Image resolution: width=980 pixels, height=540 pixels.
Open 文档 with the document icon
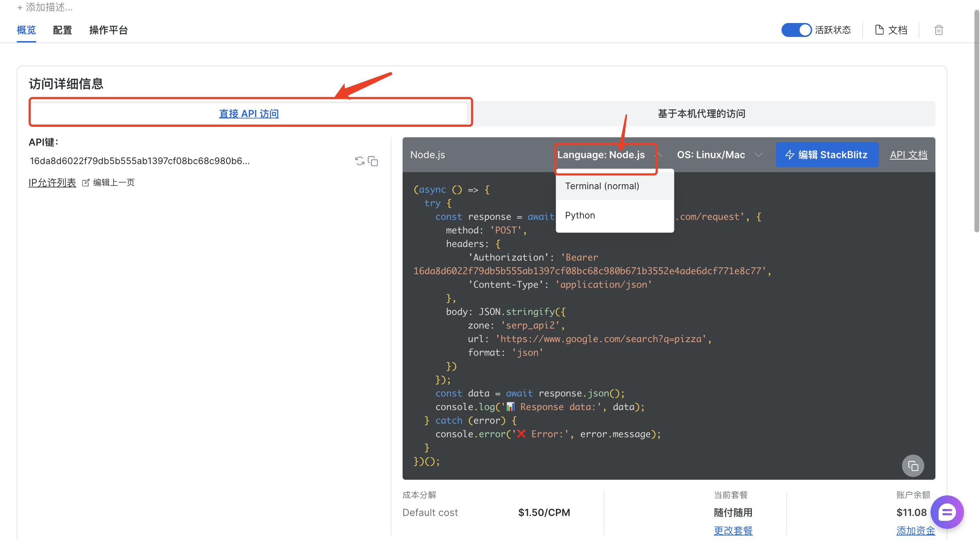pyautogui.click(x=891, y=30)
